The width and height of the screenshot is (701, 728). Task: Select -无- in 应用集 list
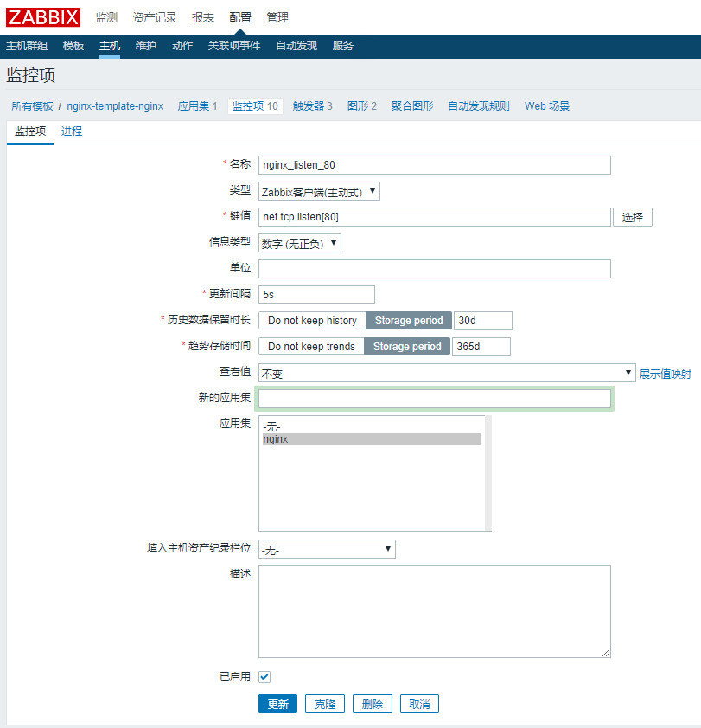[x=372, y=426]
